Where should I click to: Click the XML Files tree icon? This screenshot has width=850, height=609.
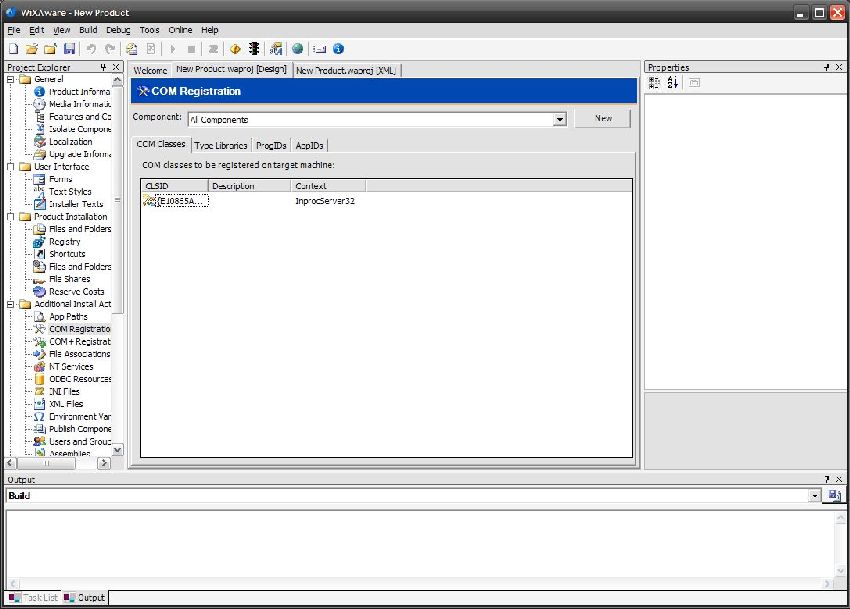(40, 404)
